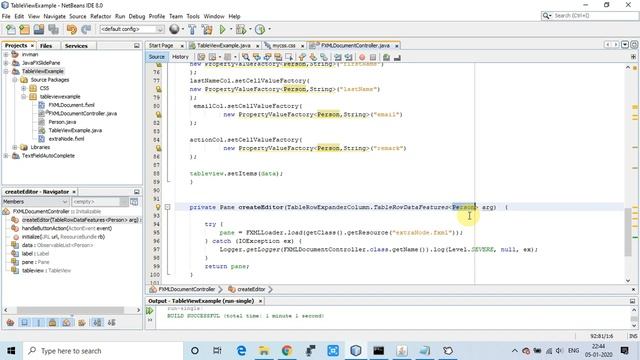This screenshot has width=640, height=360.
Task: Click the red Start Macro Recording icon
Action: [x=362, y=57]
